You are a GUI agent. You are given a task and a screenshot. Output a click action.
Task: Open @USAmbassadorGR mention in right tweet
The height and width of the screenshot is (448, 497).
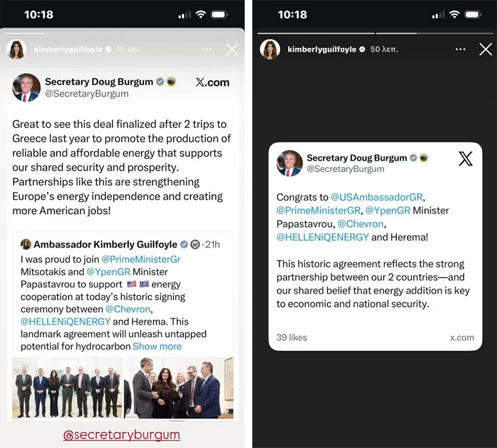(378, 197)
